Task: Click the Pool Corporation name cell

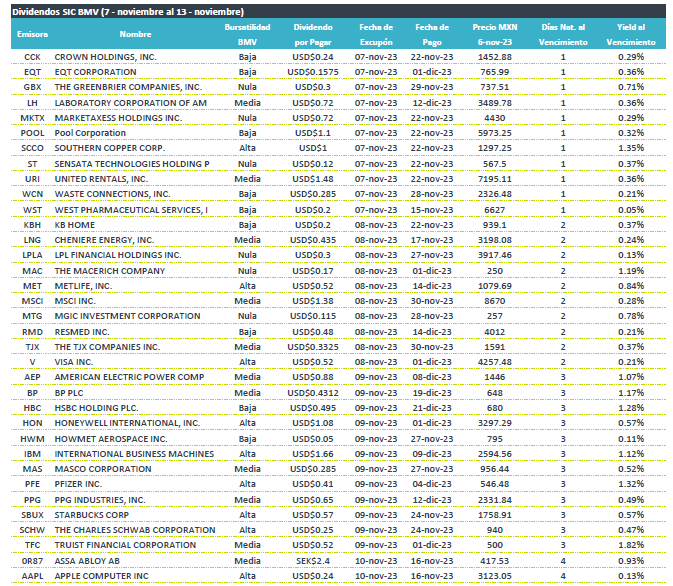Action: click(90, 133)
